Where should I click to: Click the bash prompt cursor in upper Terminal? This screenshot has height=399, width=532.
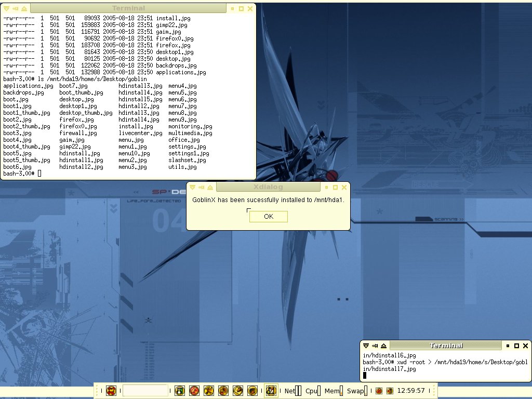39,174
